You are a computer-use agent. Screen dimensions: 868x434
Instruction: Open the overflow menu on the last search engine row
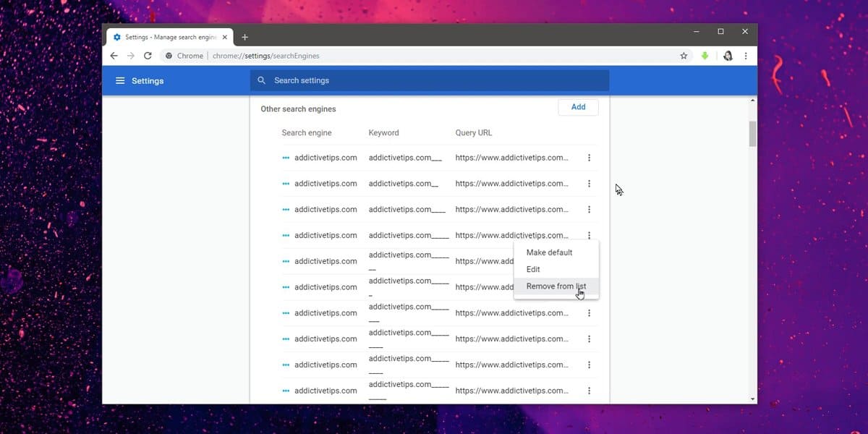[590, 390]
